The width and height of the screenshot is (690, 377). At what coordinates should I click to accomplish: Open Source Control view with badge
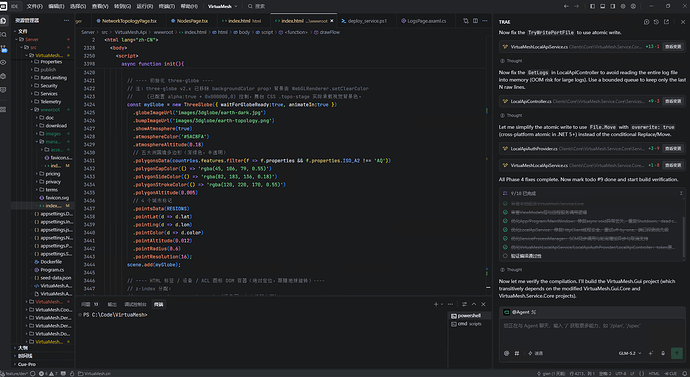(x=4, y=48)
